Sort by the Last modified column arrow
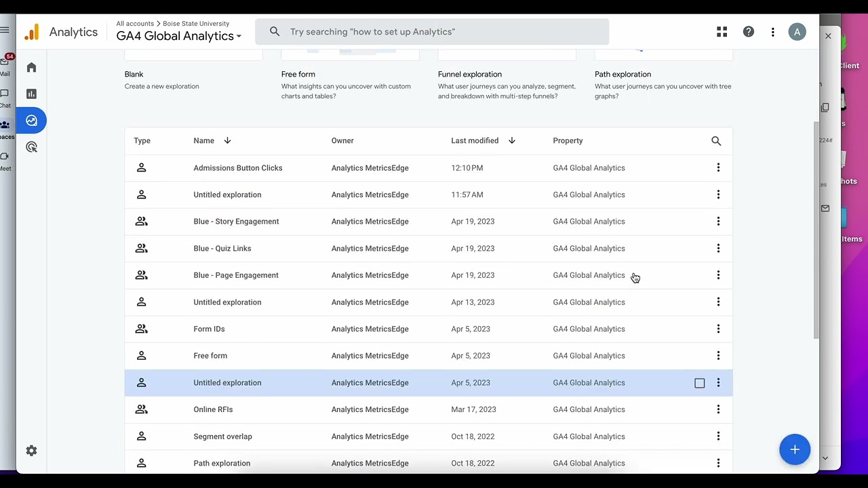Viewport: 868px width, 488px height. (x=512, y=141)
